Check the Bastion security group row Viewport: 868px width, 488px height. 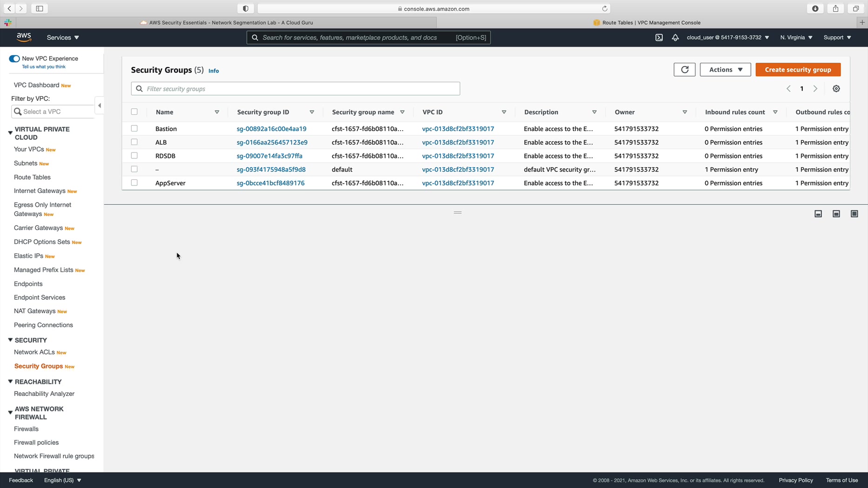pos(134,128)
